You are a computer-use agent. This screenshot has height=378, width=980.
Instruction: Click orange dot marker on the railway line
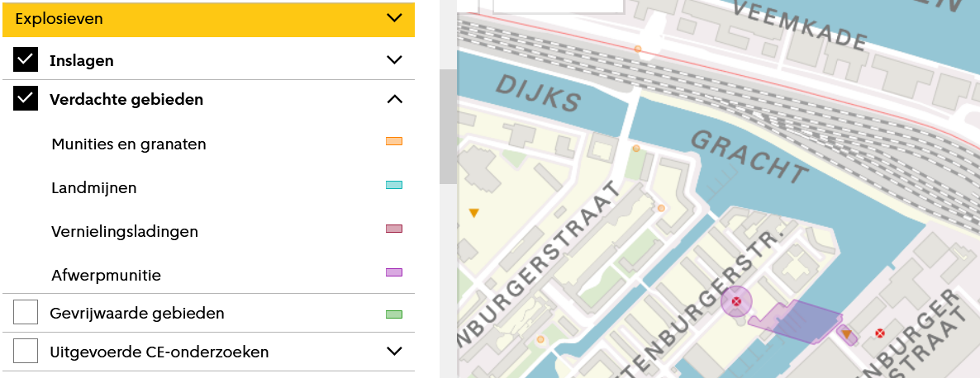638,48
